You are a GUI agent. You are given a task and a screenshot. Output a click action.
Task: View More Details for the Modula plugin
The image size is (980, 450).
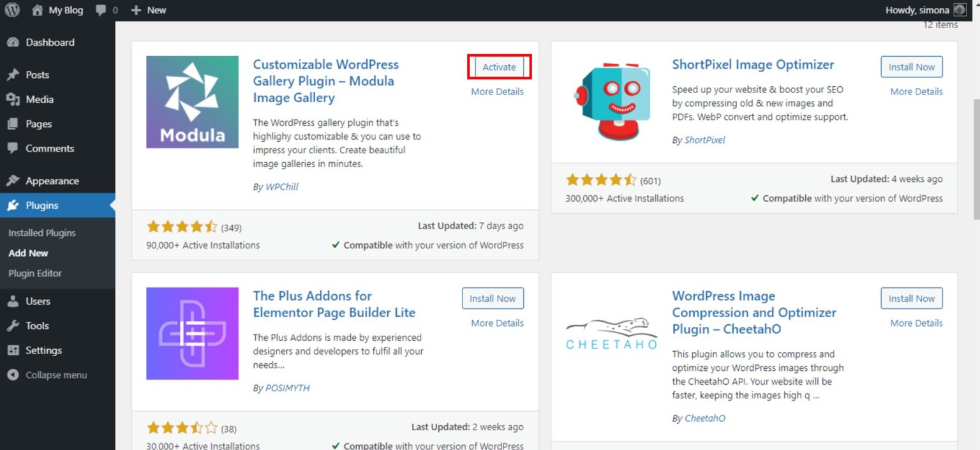click(x=497, y=91)
